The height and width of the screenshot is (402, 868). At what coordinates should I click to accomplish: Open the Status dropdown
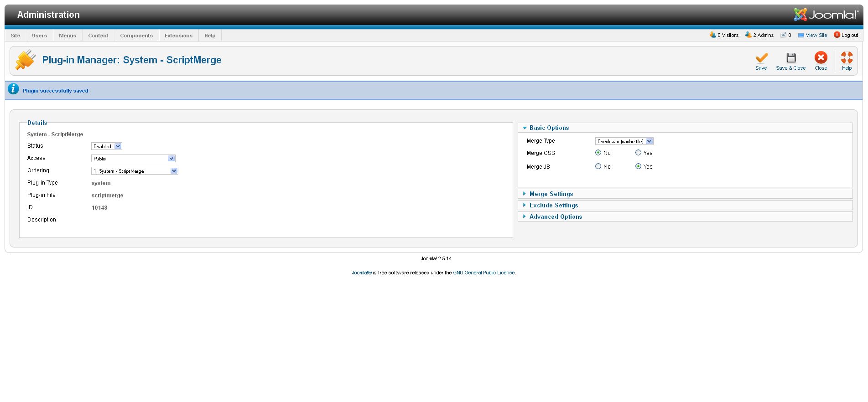click(x=107, y=146)
